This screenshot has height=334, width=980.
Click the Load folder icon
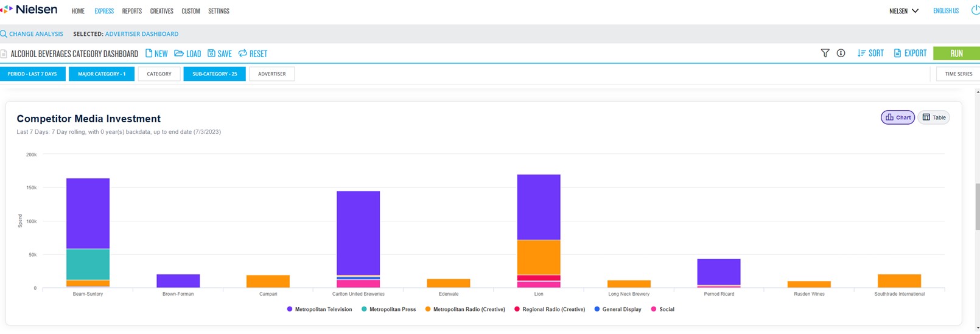pos(179,54)
